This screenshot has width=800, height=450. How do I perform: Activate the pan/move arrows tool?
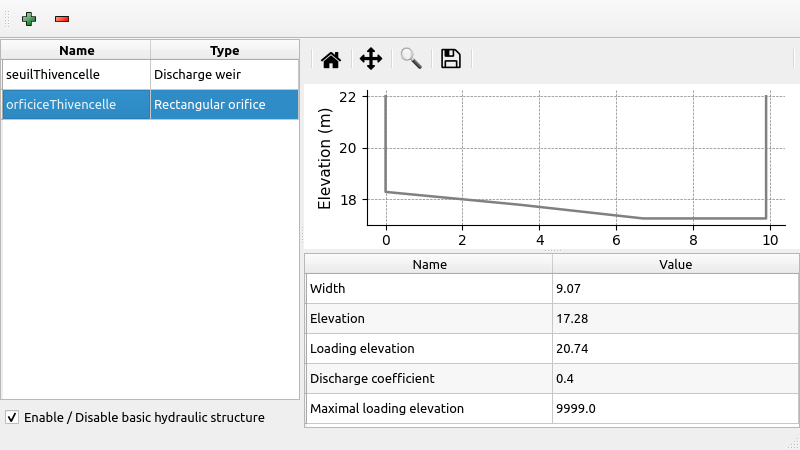pyautogui.click(x=371, y=59)
